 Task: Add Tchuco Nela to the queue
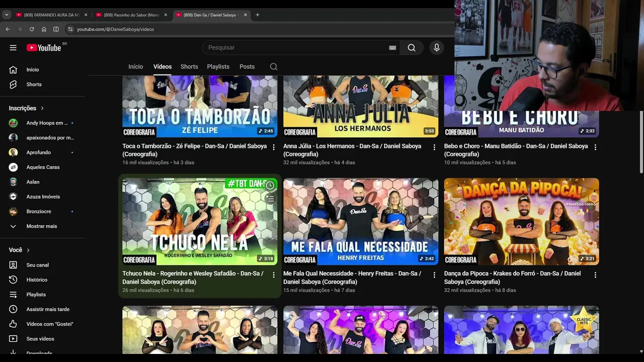click(270, 199)
